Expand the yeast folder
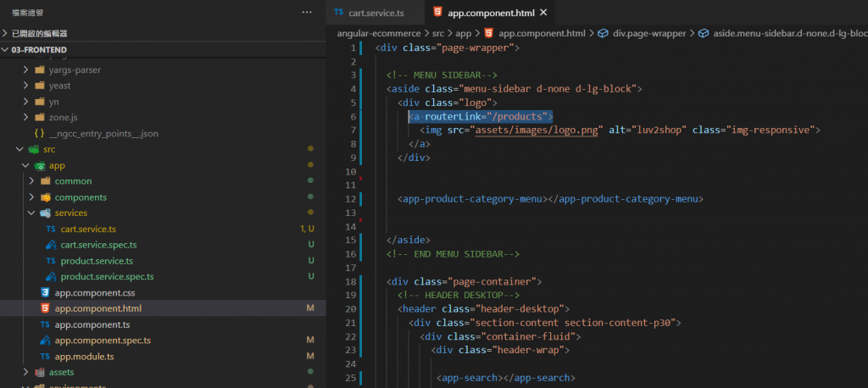 [x=25, y=86]
